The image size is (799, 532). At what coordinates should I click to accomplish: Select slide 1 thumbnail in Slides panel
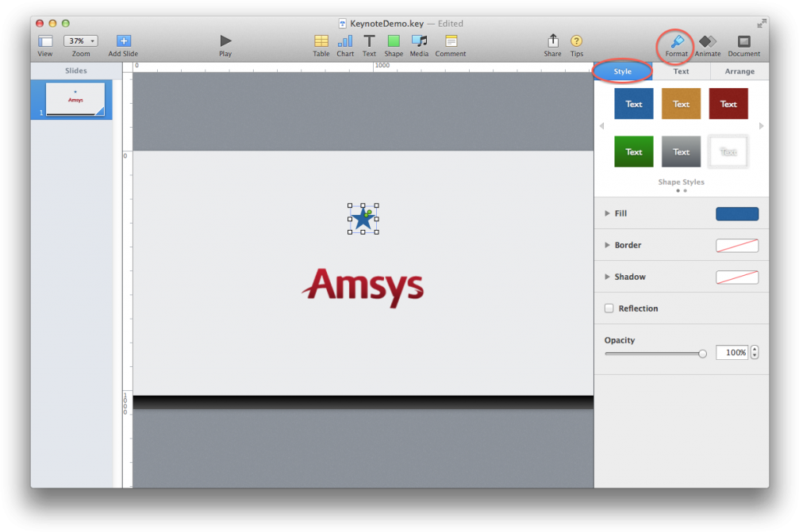75,100
